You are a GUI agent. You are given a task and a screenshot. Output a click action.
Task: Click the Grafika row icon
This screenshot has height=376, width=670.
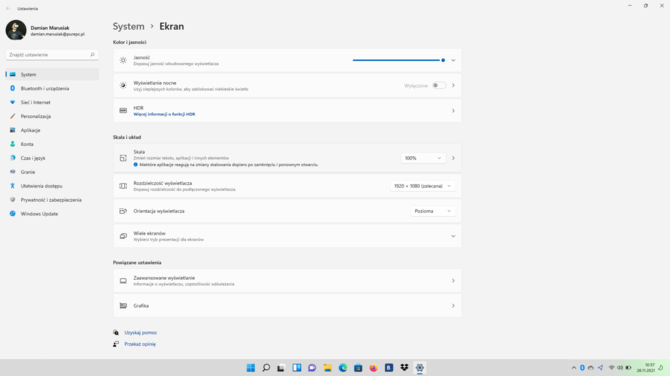pos(123,306)
